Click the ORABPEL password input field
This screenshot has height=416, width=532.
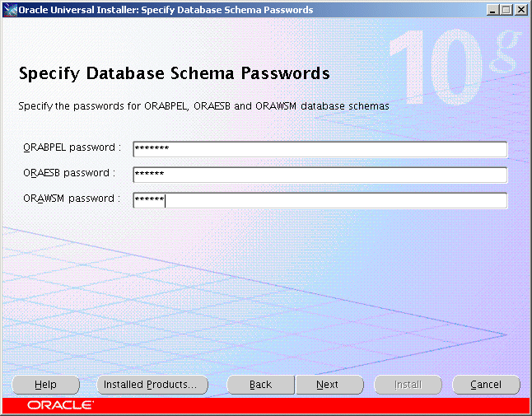pyautogui.click(x=320, y=149)
